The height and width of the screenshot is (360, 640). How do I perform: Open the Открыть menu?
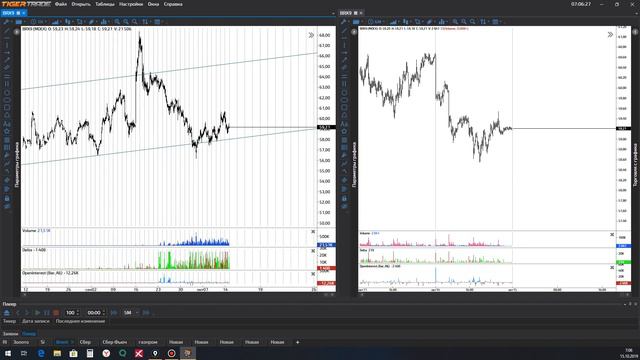(x=81, y=4)
